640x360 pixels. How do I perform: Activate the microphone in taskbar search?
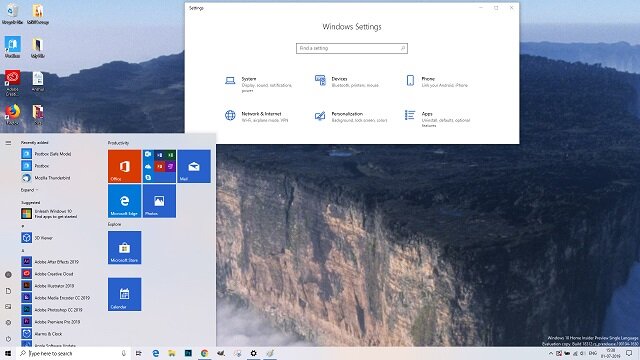(x=124, y=353)
